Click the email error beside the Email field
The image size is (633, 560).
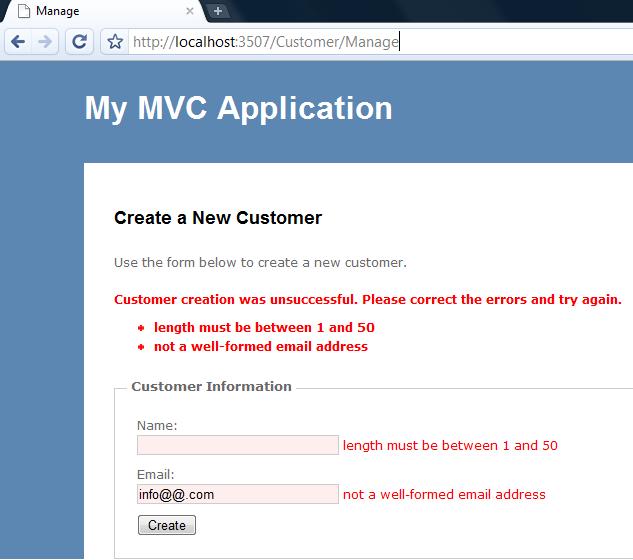pyautogui.click(x=444, y=494)
